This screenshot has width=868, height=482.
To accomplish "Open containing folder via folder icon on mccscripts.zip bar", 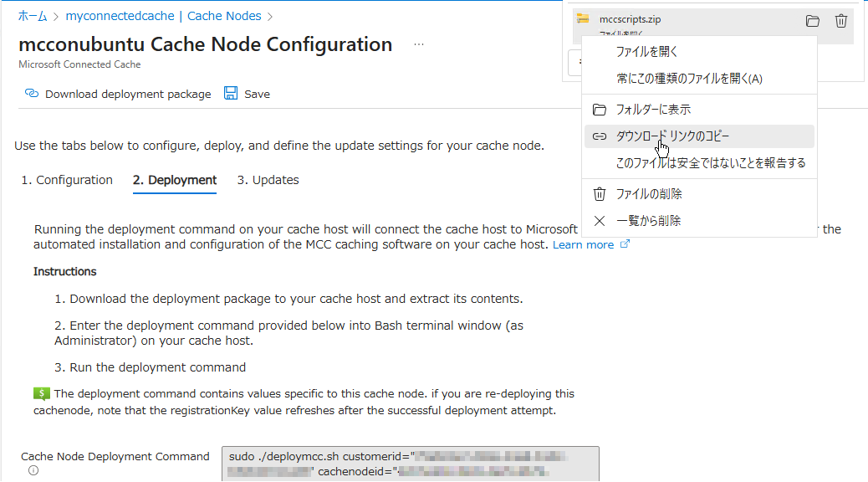I will 812,21.
